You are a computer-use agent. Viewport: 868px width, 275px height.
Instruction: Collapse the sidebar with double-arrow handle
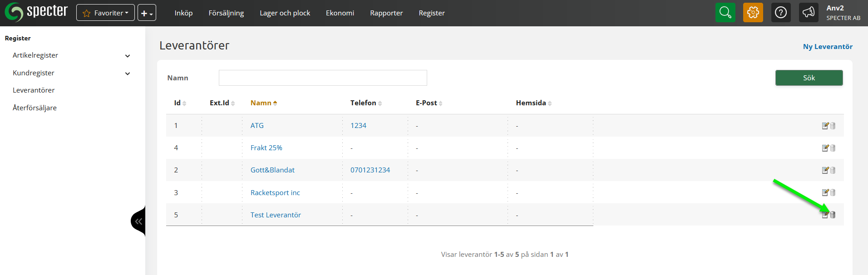pyautogui.click(x=138, y=221)
